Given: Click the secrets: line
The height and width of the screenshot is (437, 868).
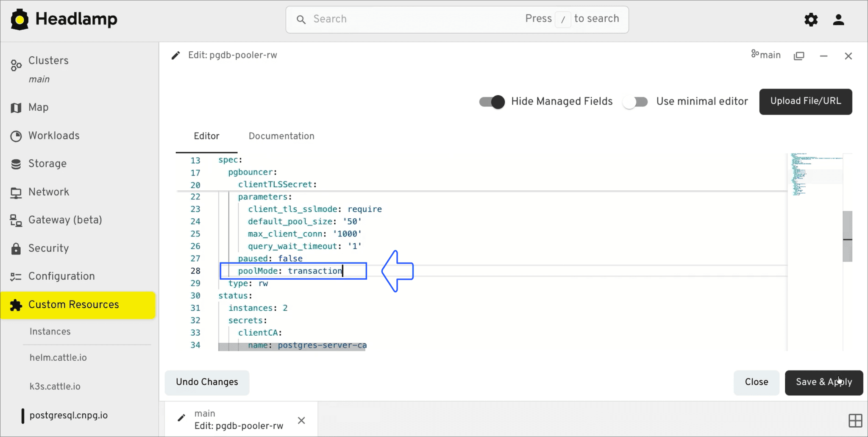Looking at the screenshot, I should (248, 320).
